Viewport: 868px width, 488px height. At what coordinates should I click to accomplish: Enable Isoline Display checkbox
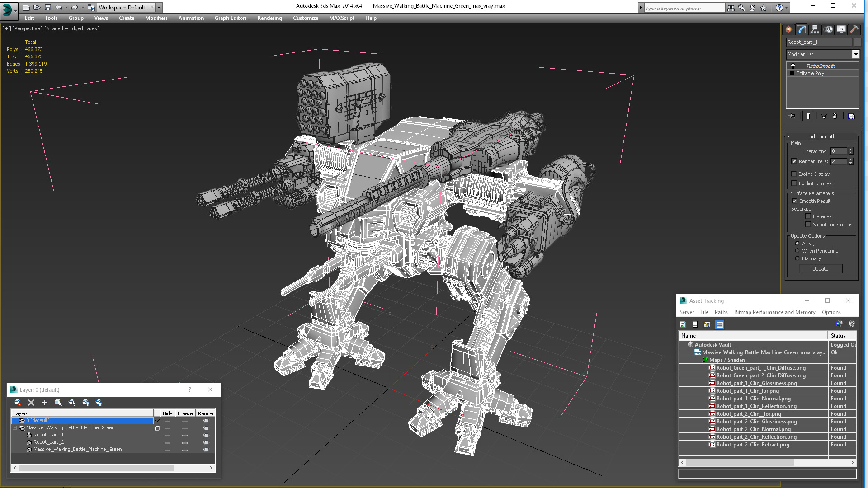pos(794,174)
